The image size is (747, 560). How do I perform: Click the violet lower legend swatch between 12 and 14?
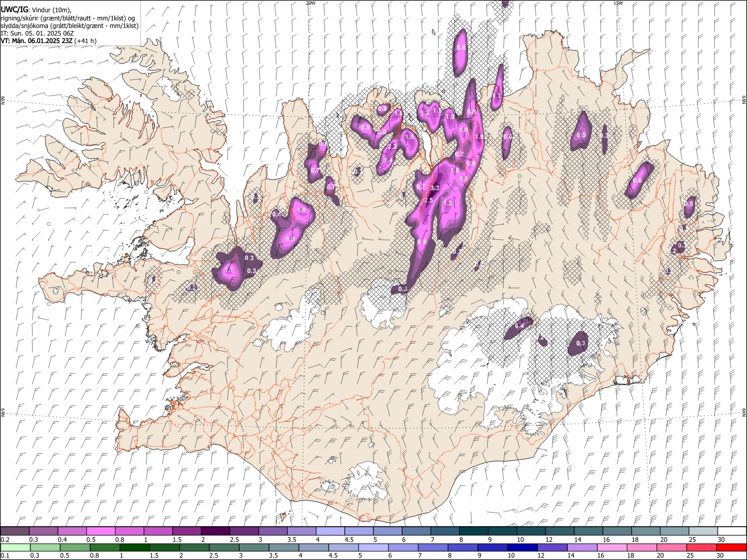[x=551, y=547]
